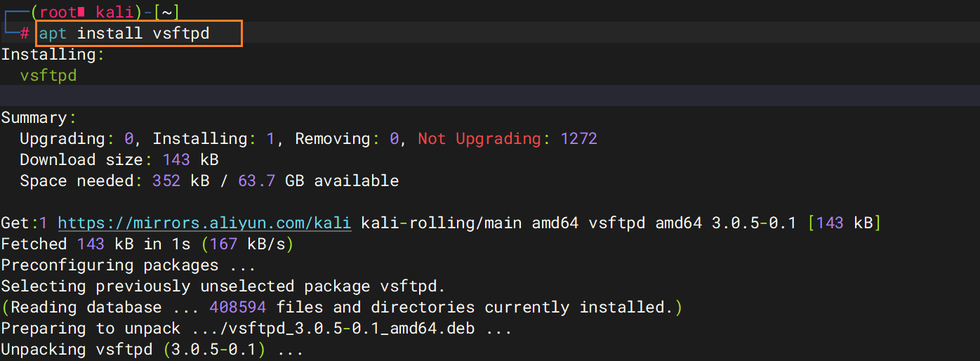Viewport: 980px width, 361px height.
Task: Open the mirrors.aliyun.com/kali link
Action: (204, 223)
